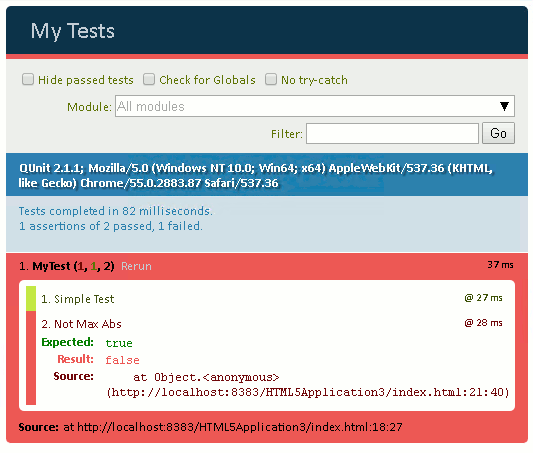Click the 37 ms runtime label
This screenshot has width=533, height=453.
tap(500, 265)
